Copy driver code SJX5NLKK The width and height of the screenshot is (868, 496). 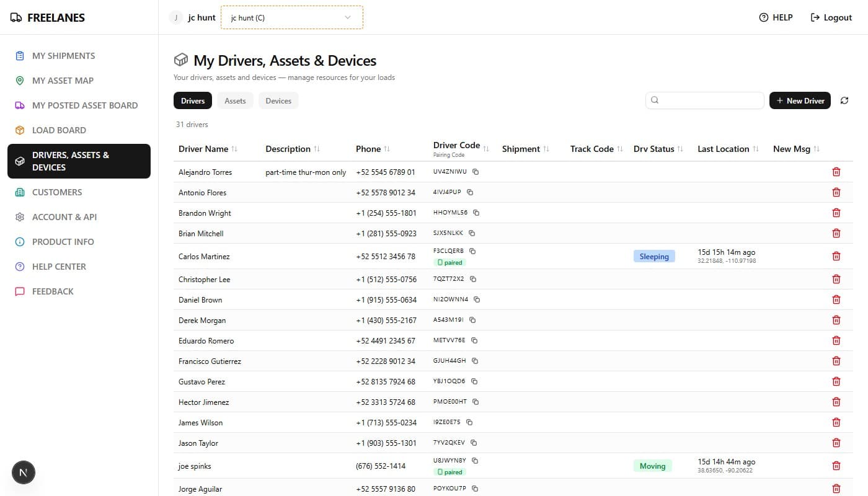click(x=472, y=233)
